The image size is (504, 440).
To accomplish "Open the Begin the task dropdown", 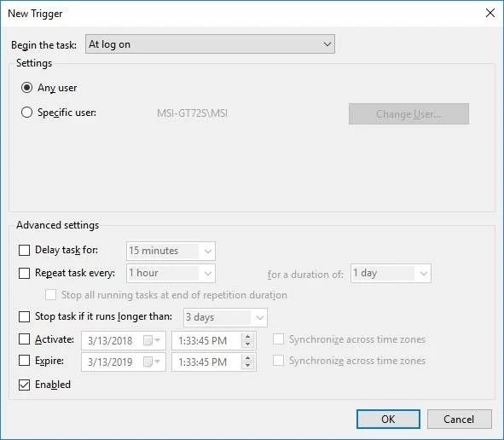I will pyautogui.click(x=210, y=44).
